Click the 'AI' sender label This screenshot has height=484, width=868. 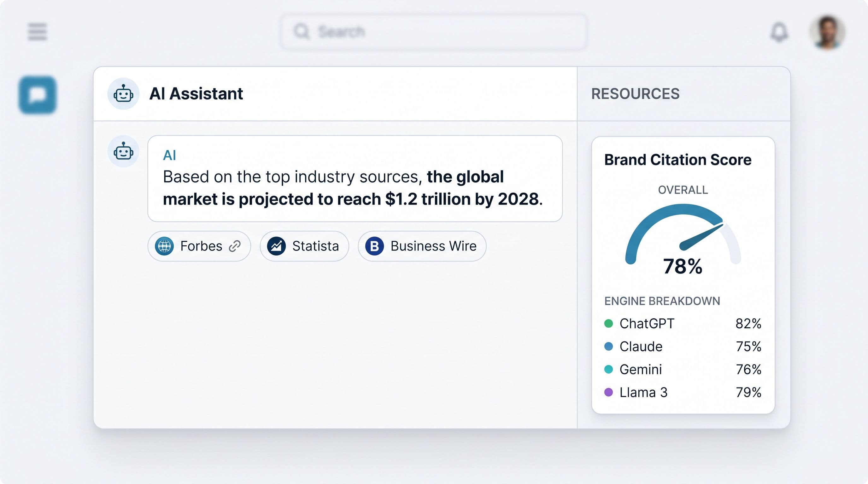[x=169, y=155]
